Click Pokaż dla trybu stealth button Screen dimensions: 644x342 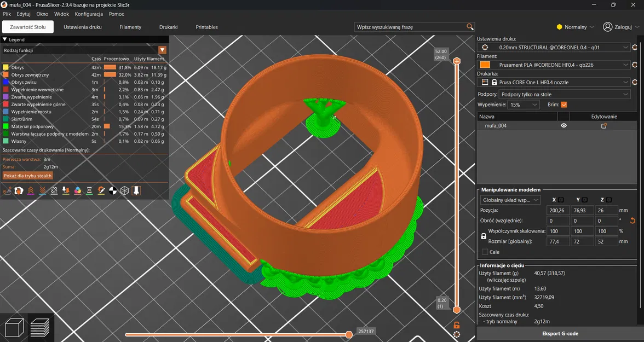tap(27, 176)
